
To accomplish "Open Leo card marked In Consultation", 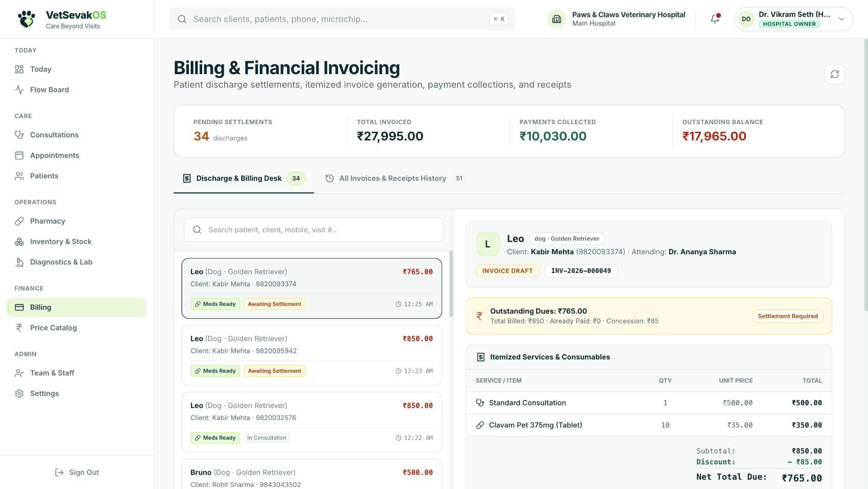I will pos(312,422).
